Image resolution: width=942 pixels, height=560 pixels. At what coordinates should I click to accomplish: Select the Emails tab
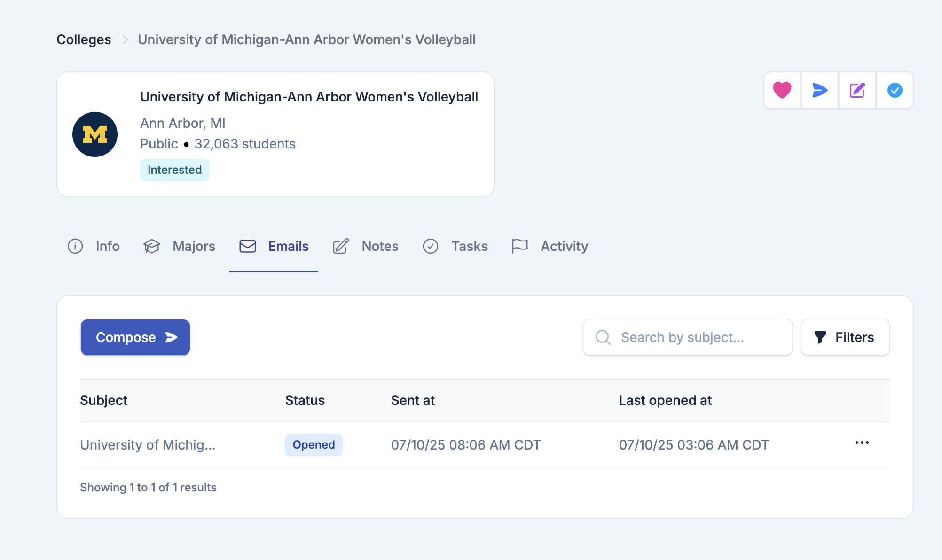[274, 246]
